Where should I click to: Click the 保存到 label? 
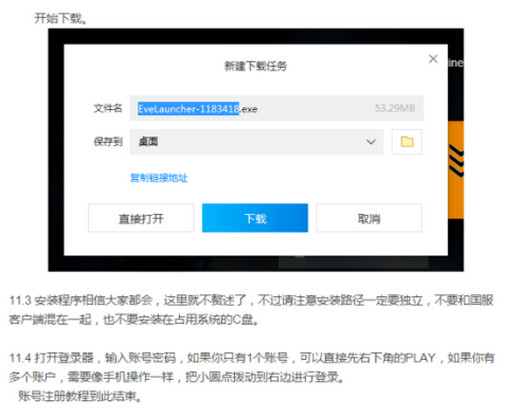coord(108,142)
